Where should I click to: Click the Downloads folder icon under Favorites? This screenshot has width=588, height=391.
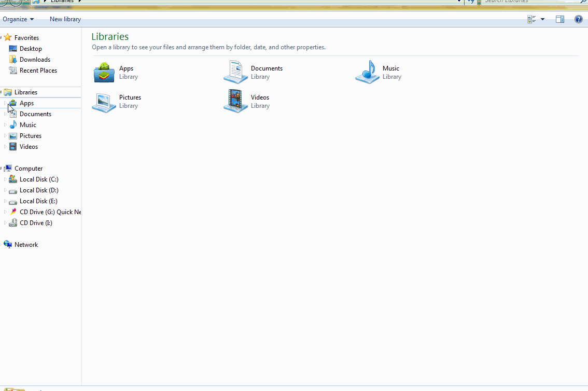pos(13,59)
